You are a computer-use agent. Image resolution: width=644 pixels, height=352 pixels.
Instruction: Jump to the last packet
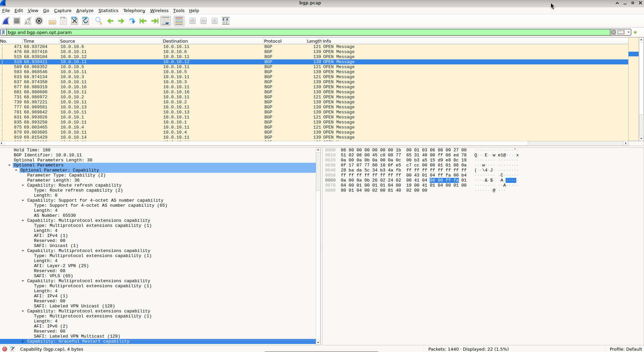(155, 21)
